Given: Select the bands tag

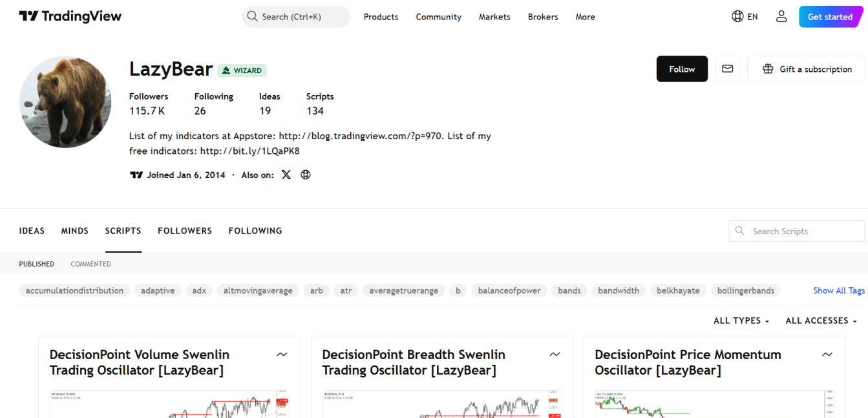Looking at the screenshot, I should click(x=569, y=291).
